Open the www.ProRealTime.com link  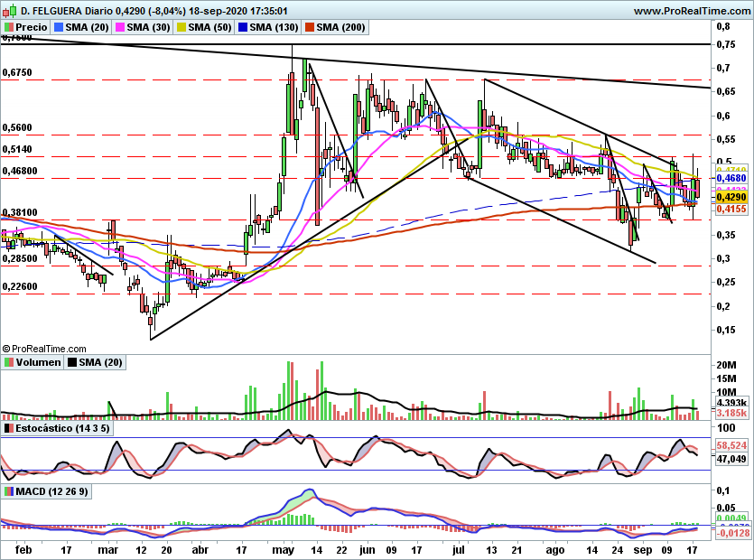(x=692, y=11)
